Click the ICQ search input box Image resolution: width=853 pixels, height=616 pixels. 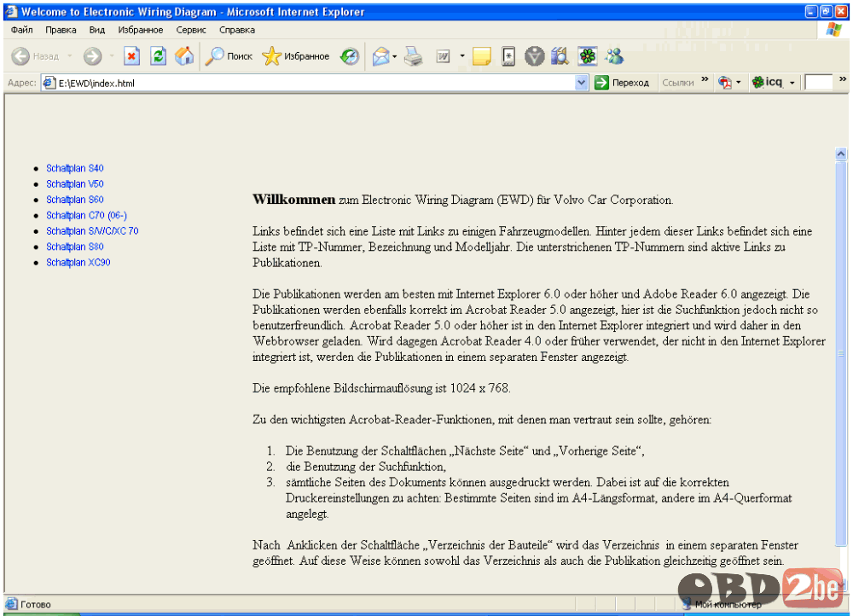818,83
